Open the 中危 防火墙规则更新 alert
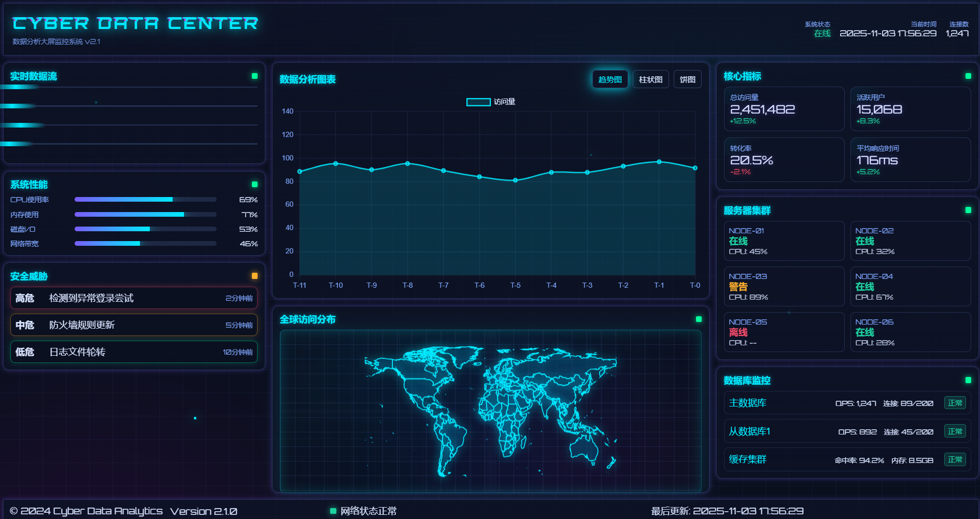 tap(134, 325)
